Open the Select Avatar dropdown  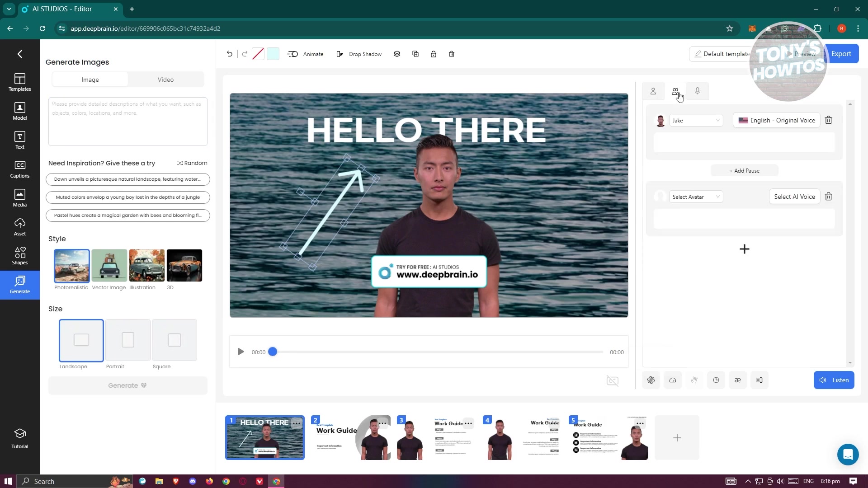tap(696, 197)
